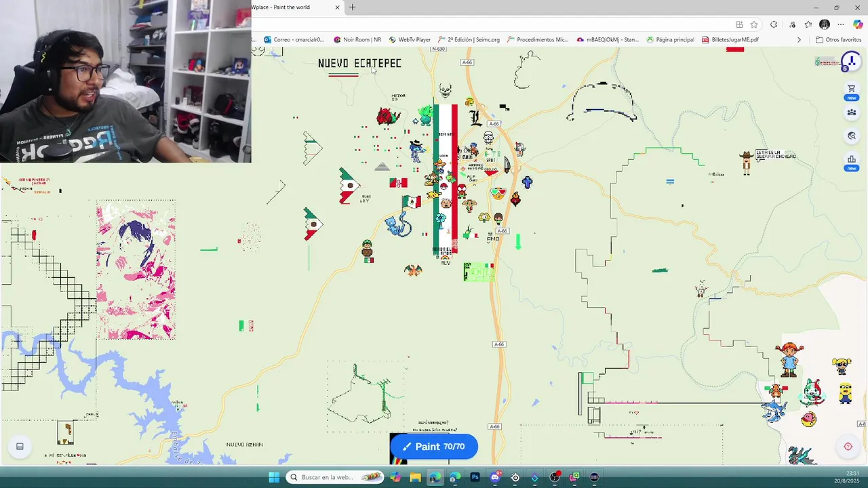Add page to favorites star icon

pos(754,24)
